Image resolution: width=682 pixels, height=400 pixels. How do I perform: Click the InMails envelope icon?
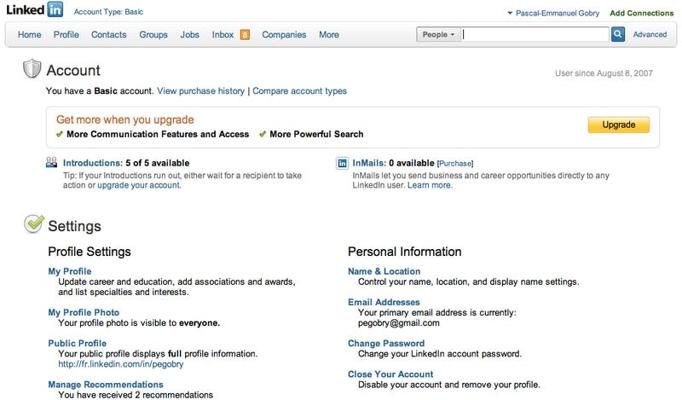[342, 163]
